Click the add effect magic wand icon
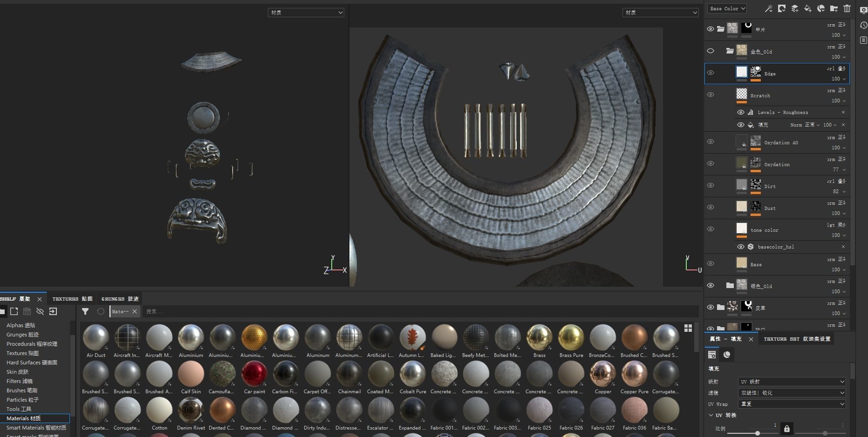Image resolution: width=868 pixels, height=437 pixels. [x=769, y=8]
